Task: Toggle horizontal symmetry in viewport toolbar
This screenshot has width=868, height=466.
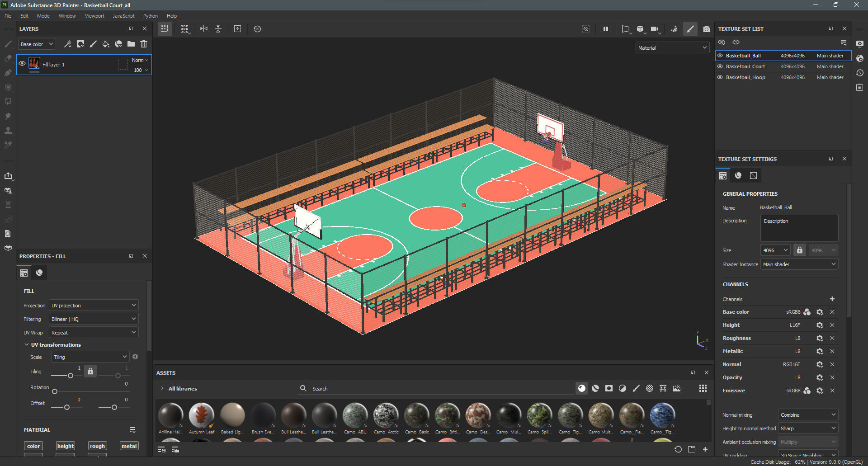Action: [x=204, y=28]
